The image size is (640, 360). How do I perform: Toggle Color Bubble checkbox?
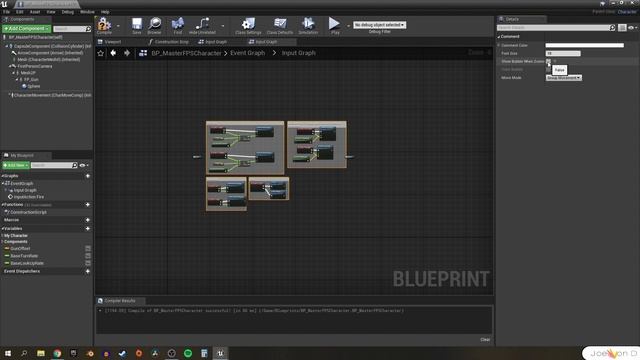[x=548, y=69]
